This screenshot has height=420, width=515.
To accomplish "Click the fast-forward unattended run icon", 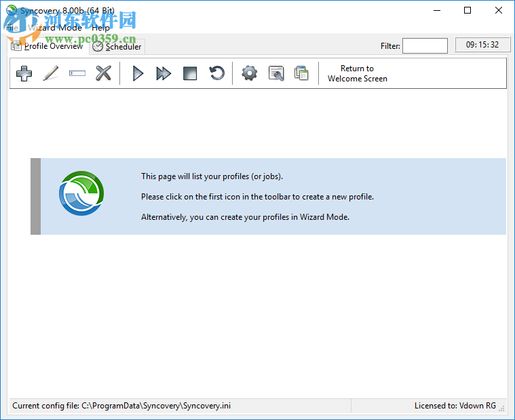I will [x=164, y=73].
